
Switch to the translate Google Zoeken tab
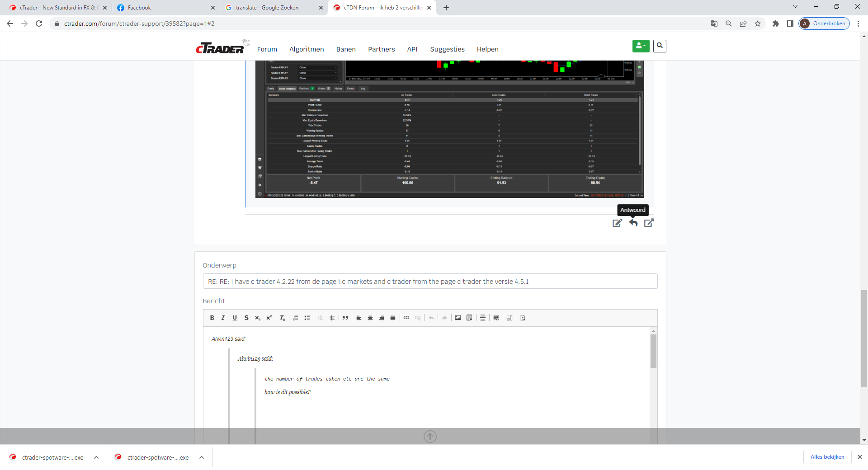point(274,8)
